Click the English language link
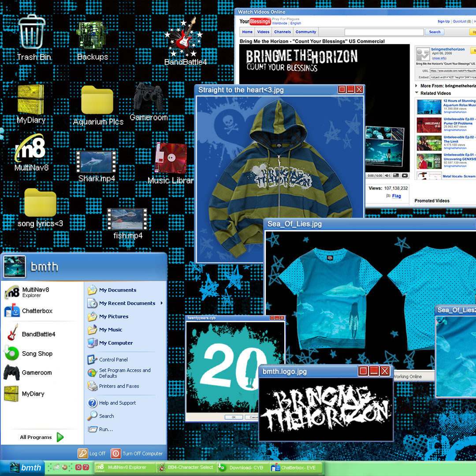 tap(295, 23)
